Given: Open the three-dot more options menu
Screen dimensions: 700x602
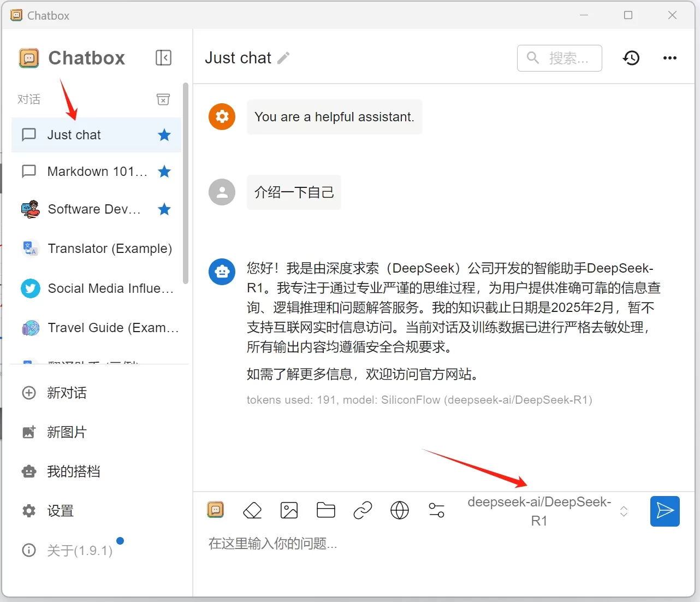Looking at the screenshot, I should (x=670, y=58).
